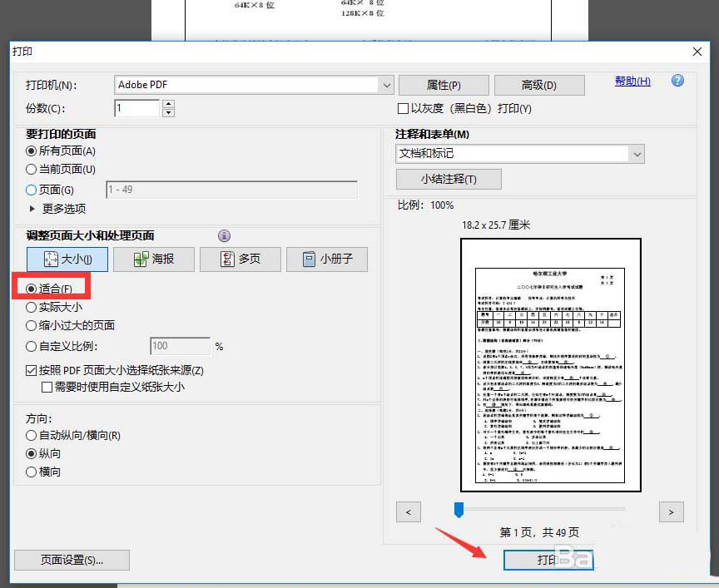Select the 实际大小 actual size radio button

(31, 307)
